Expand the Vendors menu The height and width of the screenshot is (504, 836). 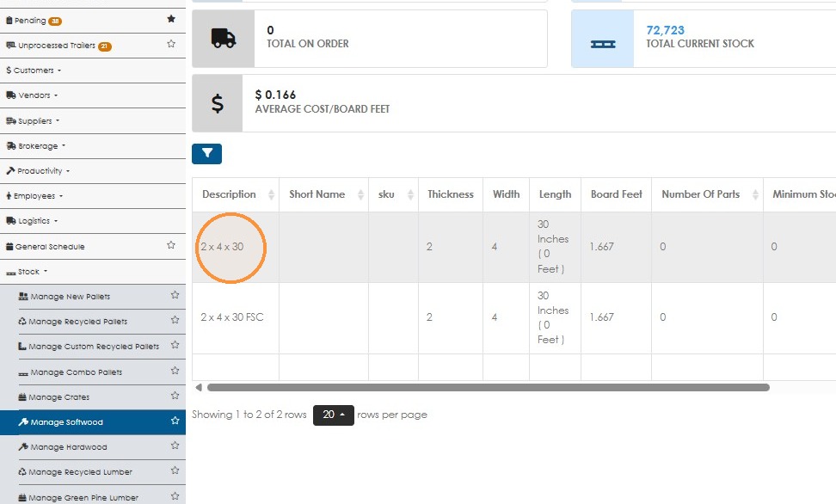click(x=32, y=95)
